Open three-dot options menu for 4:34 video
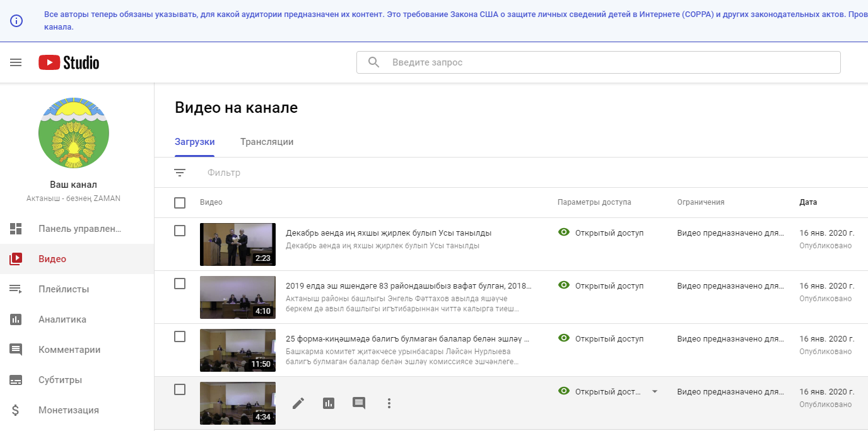 click(x=389, y=403)
